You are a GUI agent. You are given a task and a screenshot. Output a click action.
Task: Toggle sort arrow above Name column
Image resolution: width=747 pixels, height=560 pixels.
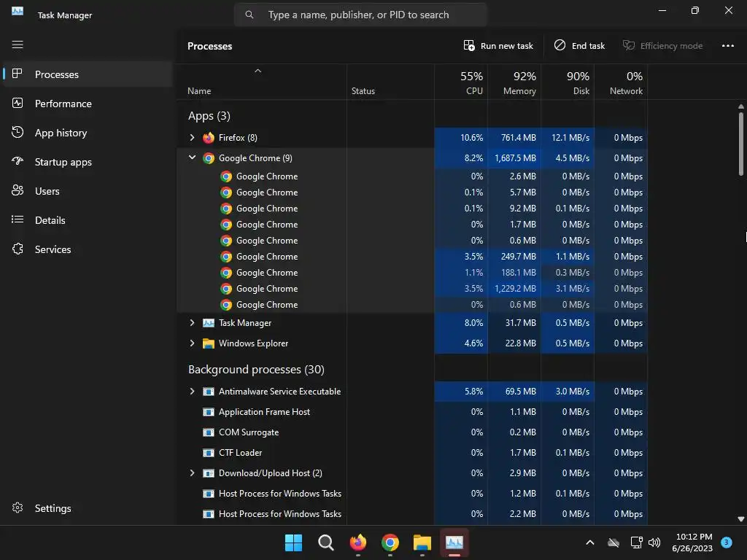pyautogui.click(x=258, y=71)
